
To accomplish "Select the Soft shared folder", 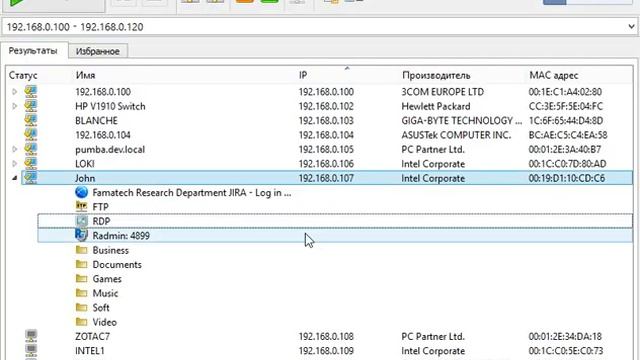I will (101, 308).
